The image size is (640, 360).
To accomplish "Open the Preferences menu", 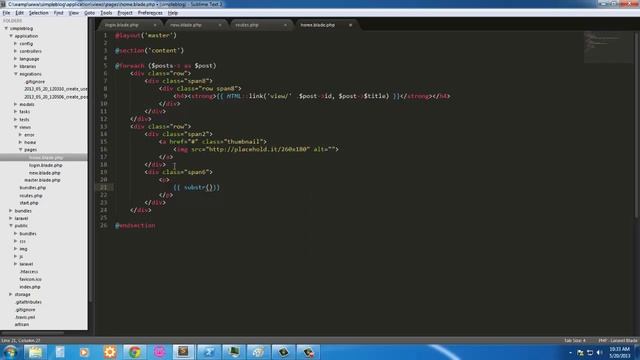I will point(150,13).
